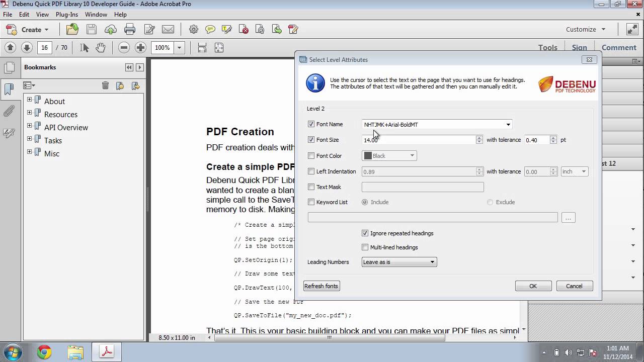Viewport: 644px width, 362px height.
Task: Select the highlight text tool
Action: [x=227, y=29]
